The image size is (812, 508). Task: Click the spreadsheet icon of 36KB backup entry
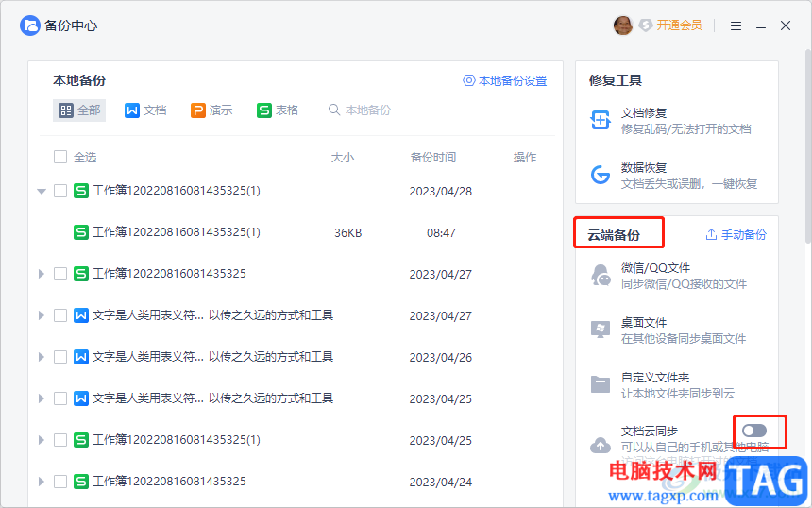pos(81,232)
